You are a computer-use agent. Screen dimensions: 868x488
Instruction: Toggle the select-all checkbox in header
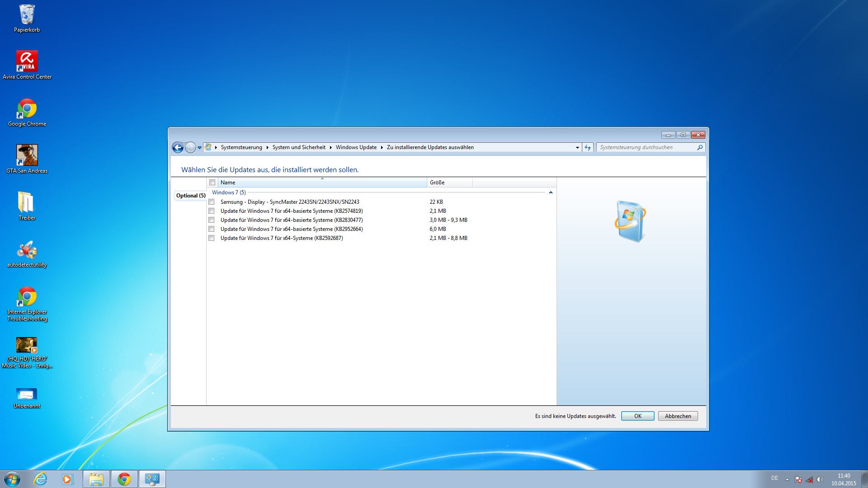[x=212, y=183]
